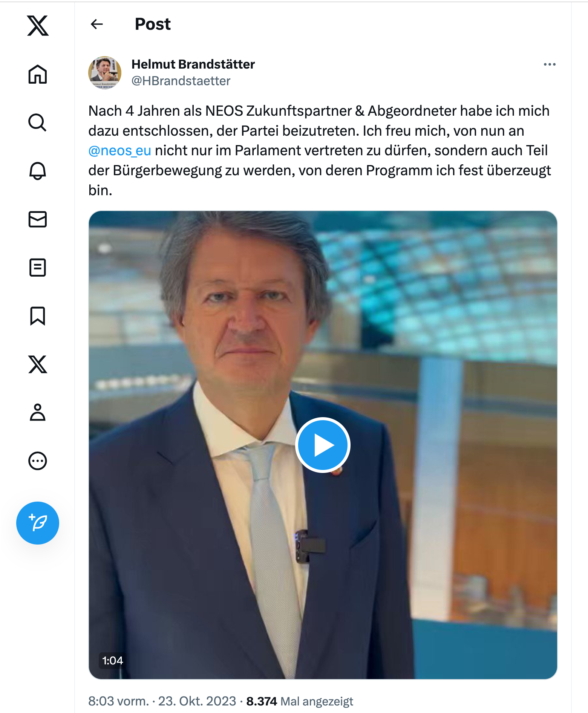Play the video with the blue play button
Screen dimensions: 588x713
click(x=323, y=445)
